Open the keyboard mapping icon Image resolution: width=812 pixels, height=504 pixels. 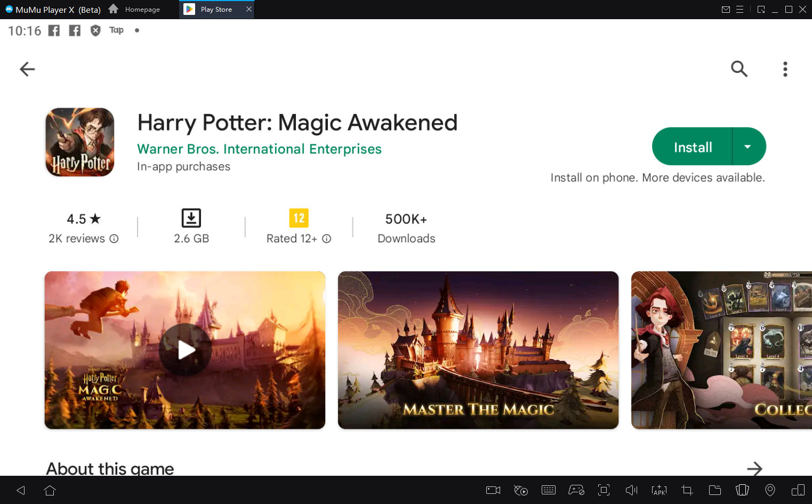tap(549, 490)
